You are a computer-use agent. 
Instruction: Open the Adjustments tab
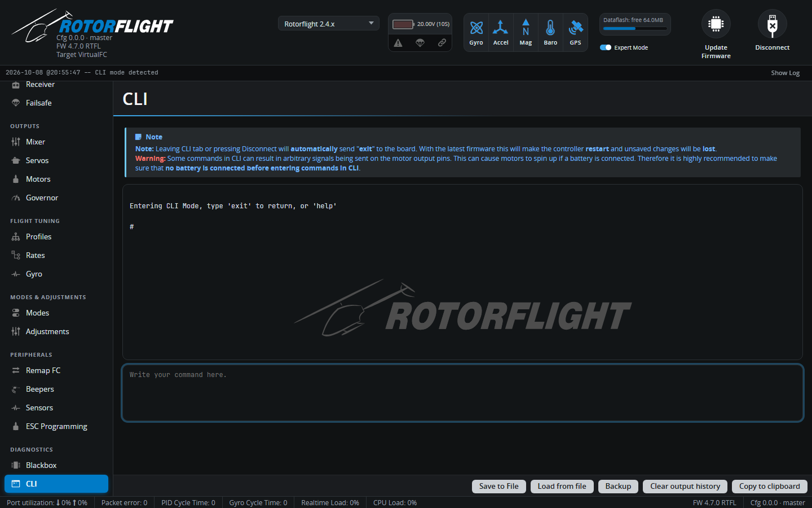click(56, 331)
